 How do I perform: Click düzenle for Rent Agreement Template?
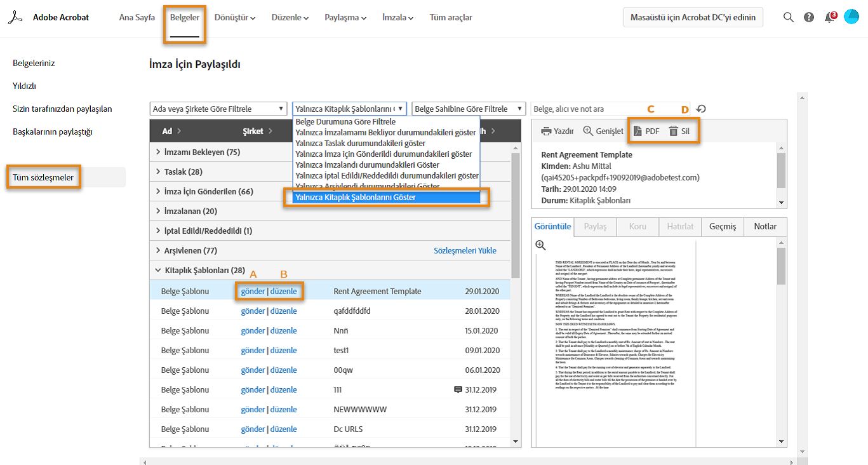[284, 292]
